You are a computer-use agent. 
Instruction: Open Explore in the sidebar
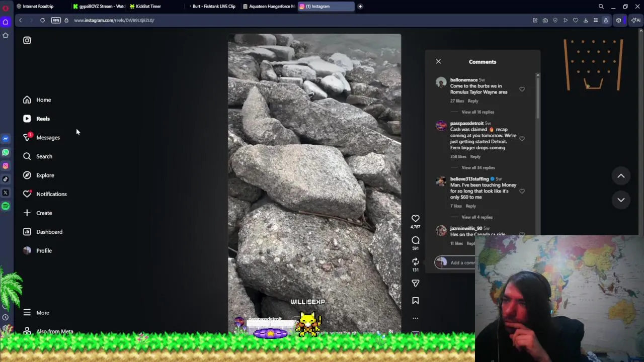point(38,175)
